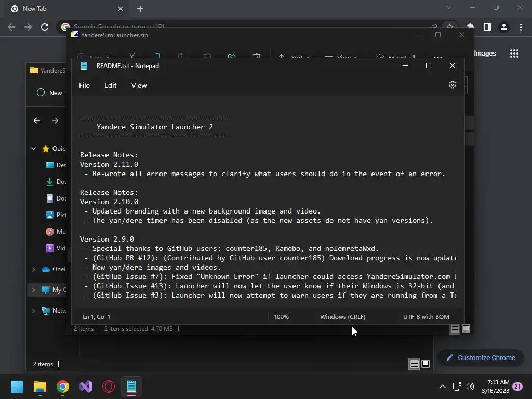
Task: Click Chrome back arrow
Action: tap(11, 27)
